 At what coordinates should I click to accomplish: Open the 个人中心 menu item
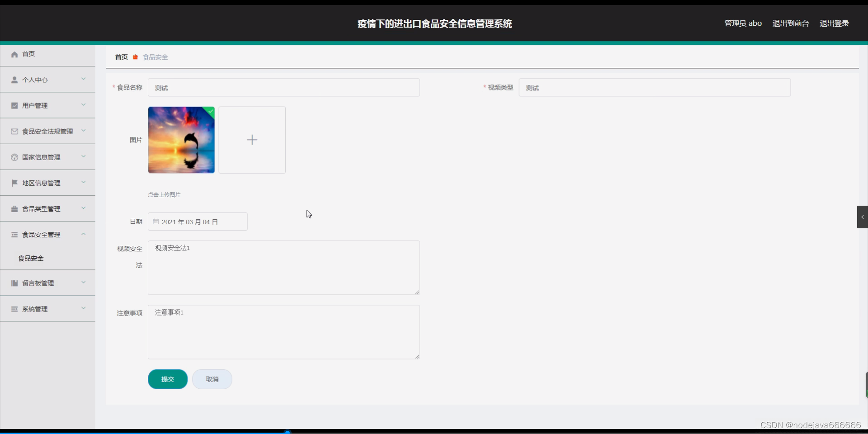47,80
